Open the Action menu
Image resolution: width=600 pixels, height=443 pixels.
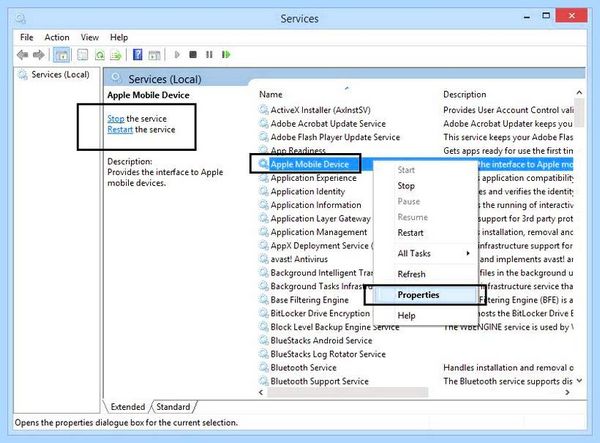point(57,37)
